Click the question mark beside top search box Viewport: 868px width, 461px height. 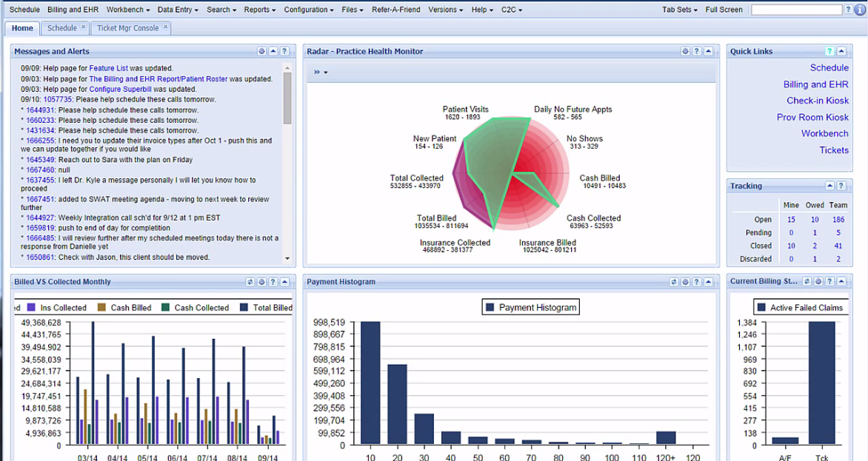click(848, 10)
